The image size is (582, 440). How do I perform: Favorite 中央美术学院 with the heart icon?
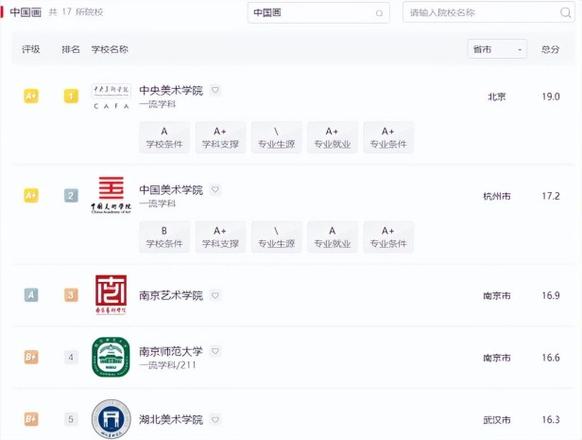pyautogui.click(x=215, y=90)
